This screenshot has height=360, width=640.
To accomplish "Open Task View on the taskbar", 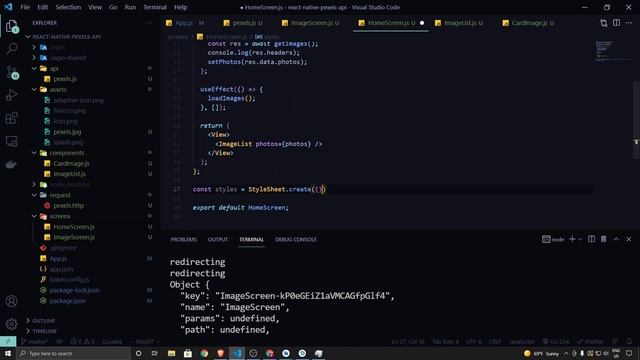I will tap(155, 353).
